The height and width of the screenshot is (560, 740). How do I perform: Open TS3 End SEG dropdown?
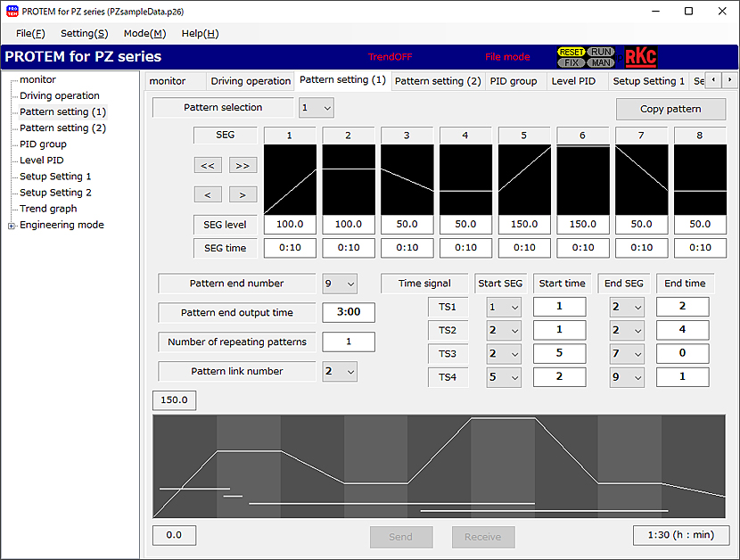(627, 354)
